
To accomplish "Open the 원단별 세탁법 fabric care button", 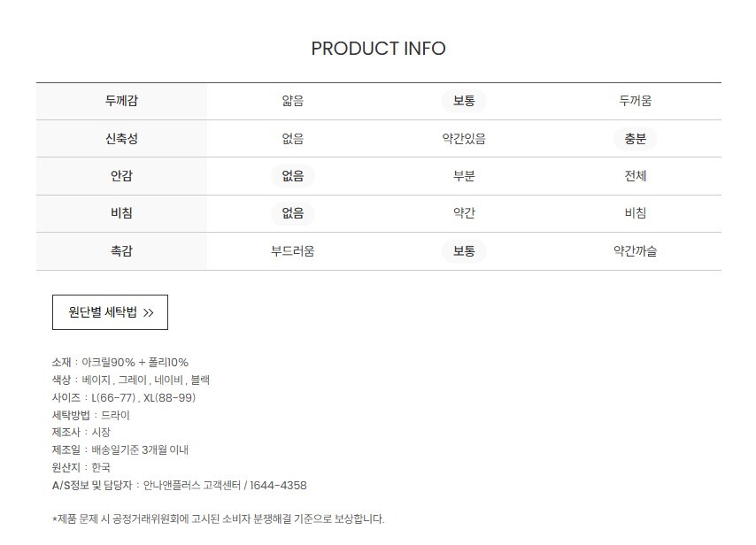I will [x=110, y=312].
